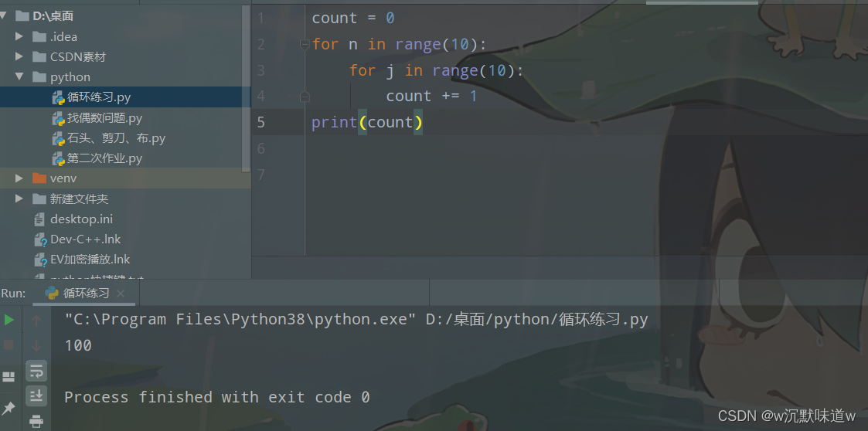Click the python folder icon
Viewport: 868px width, 431px height.
[39, 77]
